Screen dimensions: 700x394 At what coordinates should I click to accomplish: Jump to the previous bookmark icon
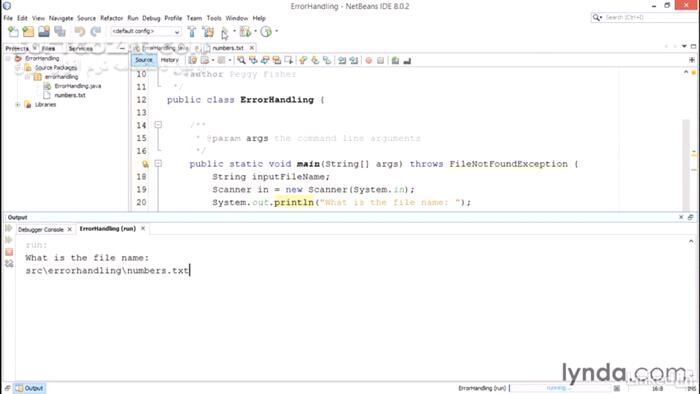[303, 60]
